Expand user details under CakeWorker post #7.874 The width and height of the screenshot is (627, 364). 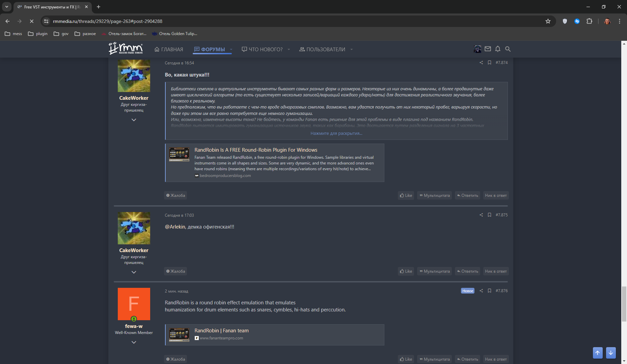tap(134, 120)
